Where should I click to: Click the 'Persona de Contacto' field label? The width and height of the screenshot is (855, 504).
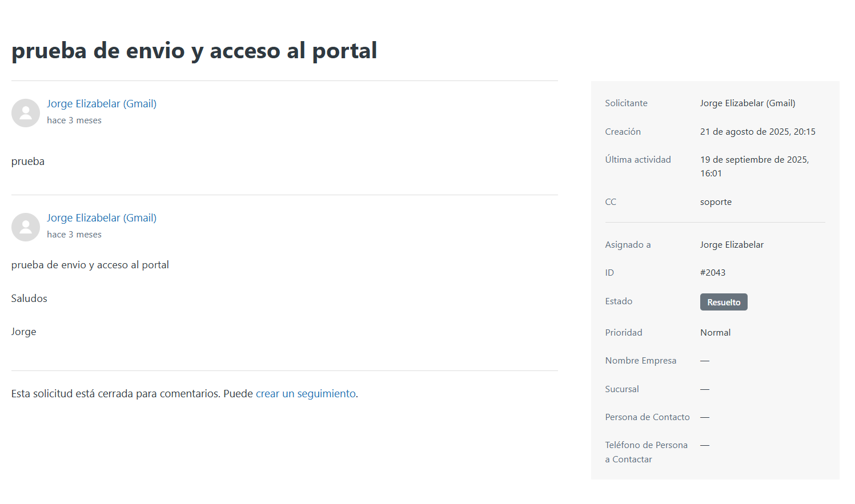click(x=647, y=417)
